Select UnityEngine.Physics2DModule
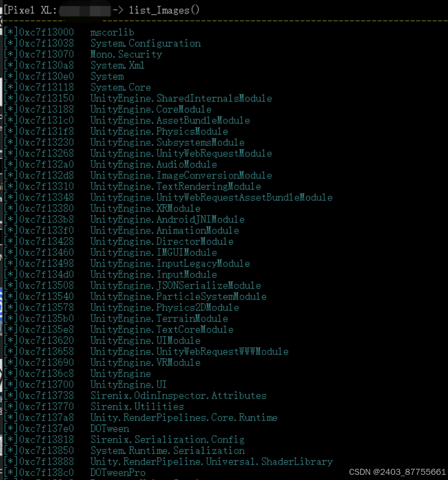The height and width of the screenshot is (480, 448). 165,308
